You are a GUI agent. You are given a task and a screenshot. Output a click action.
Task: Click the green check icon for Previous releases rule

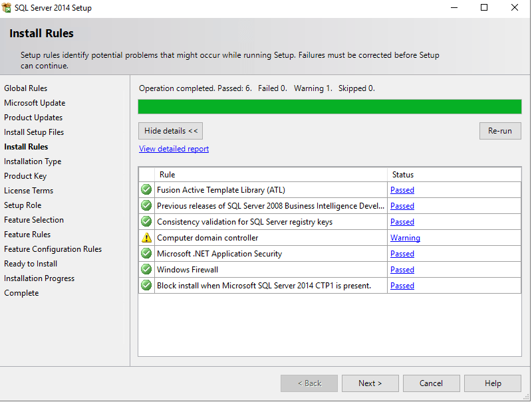[x=146, y=206]
